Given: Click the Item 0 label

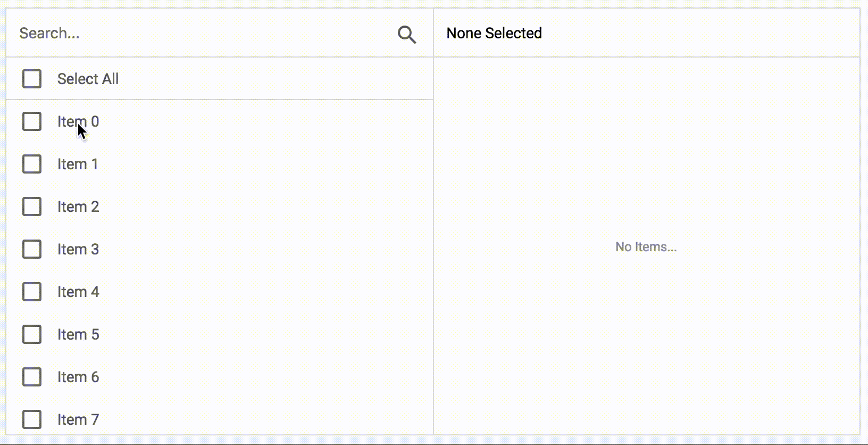Looking at the screenshot, I should click(x=78, y=121).
